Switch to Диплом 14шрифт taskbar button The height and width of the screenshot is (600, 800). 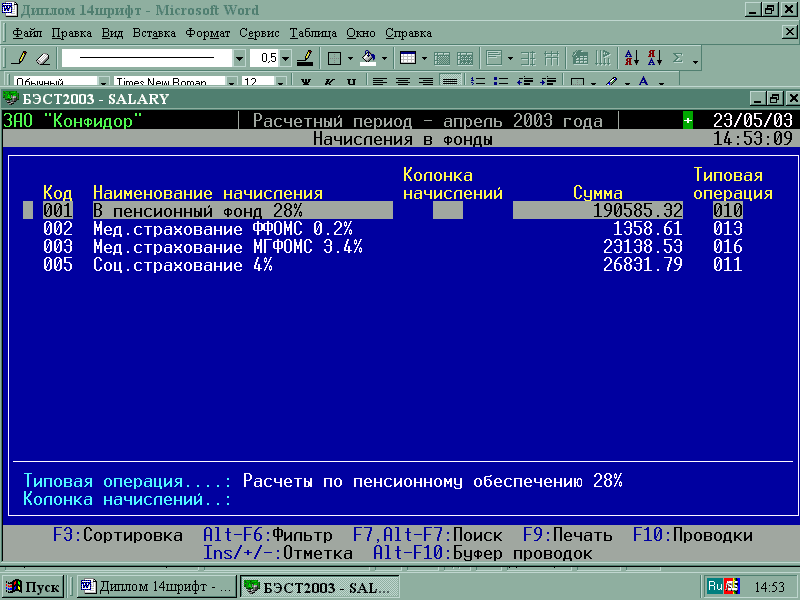coord(157,587)
